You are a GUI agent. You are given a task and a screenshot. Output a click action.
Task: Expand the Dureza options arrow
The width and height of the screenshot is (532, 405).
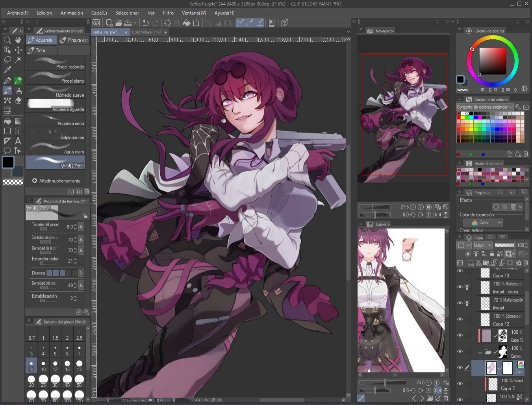(81, 273)
